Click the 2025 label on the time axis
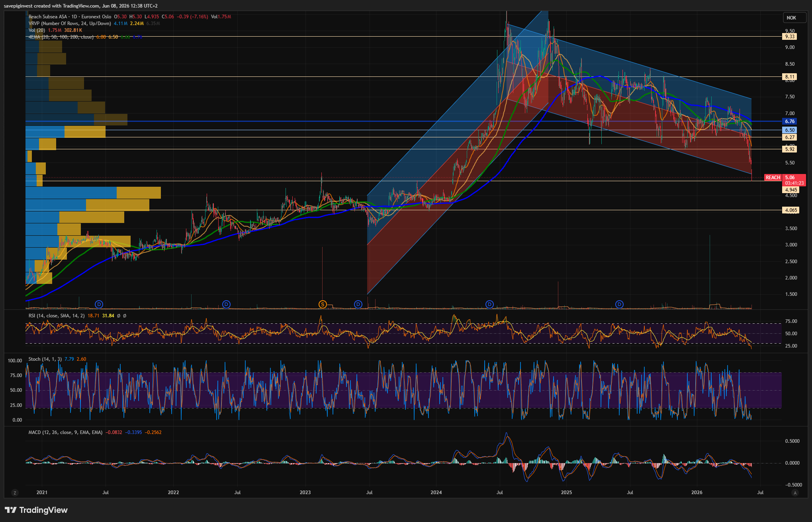Screen dimensions: 812x522 click(x=566, y=493)
